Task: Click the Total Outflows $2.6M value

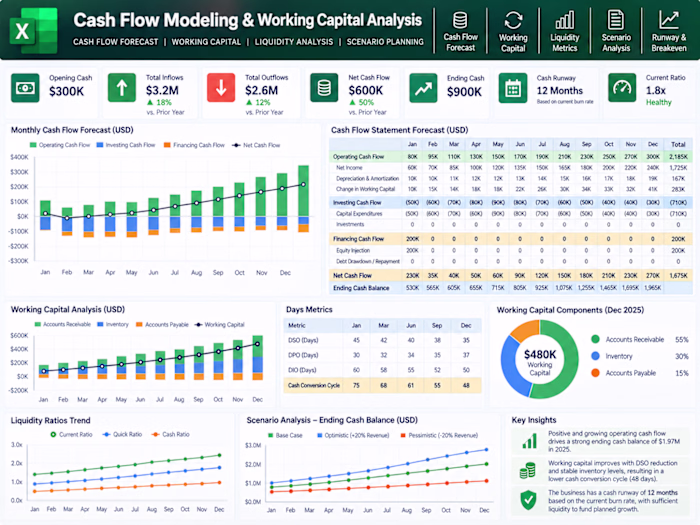Action: click(x=261, y=91)
